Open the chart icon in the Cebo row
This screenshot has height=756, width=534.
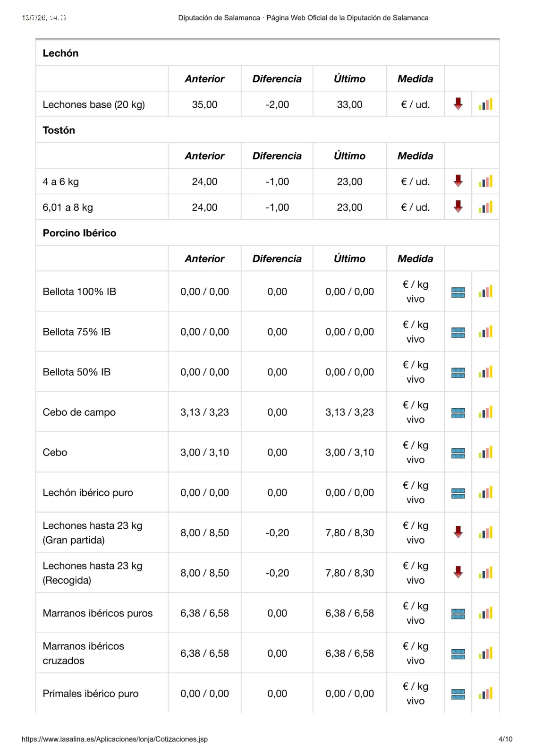485,452
